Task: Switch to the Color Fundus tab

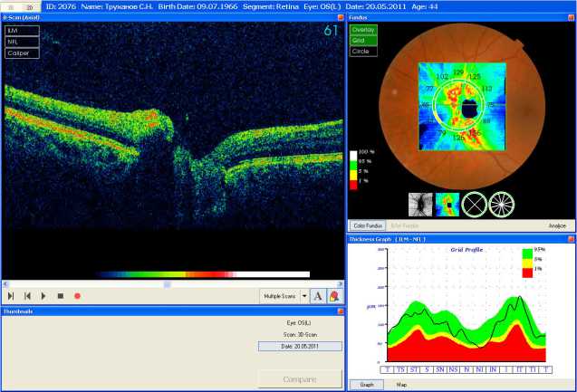Action: tap(368, 225)
